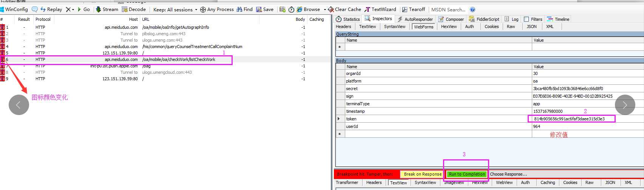Open the FiddlerScript tab
644x190 pixels.
pyautogui.click(x=484, y=19)
